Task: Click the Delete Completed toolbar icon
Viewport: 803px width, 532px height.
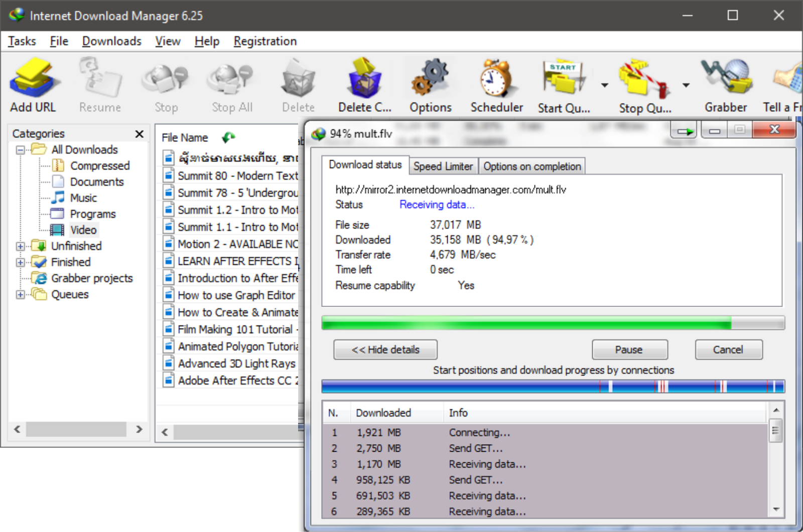Action: [x=365, y=78]
